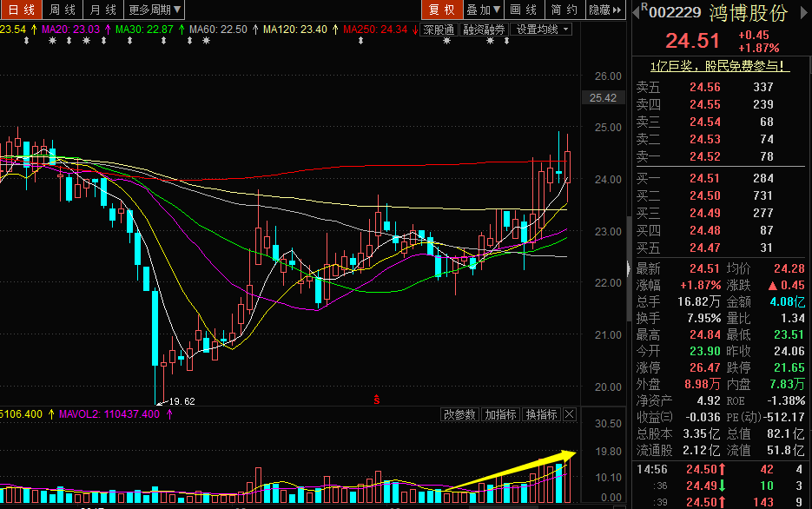Click the 深股通 tag button
This screenshot has width=812, height=509.
(439, 29)
